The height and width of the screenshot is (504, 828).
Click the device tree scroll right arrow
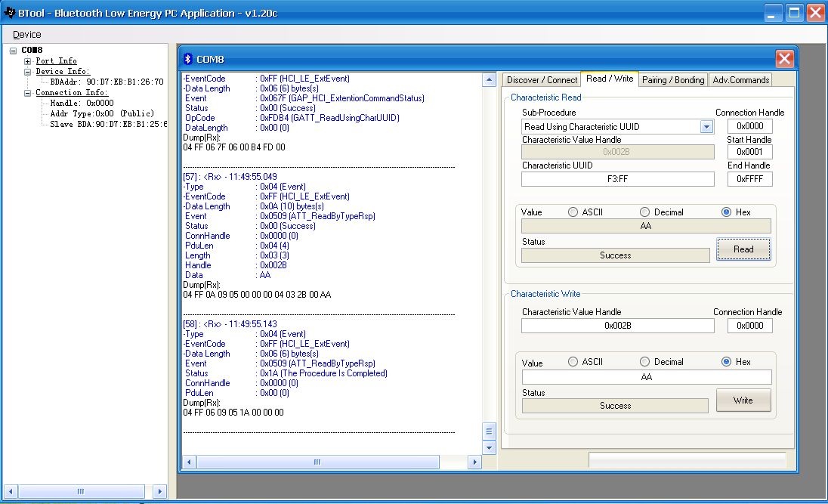159,491
